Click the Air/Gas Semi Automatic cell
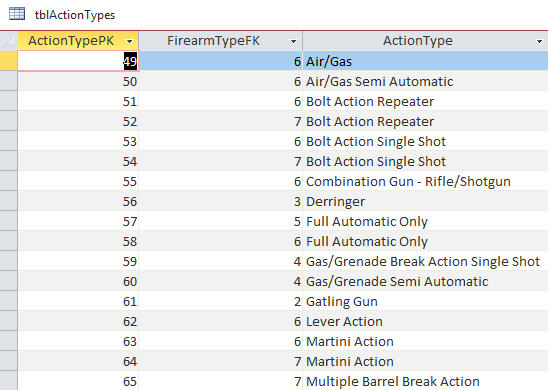 point(425,81)
